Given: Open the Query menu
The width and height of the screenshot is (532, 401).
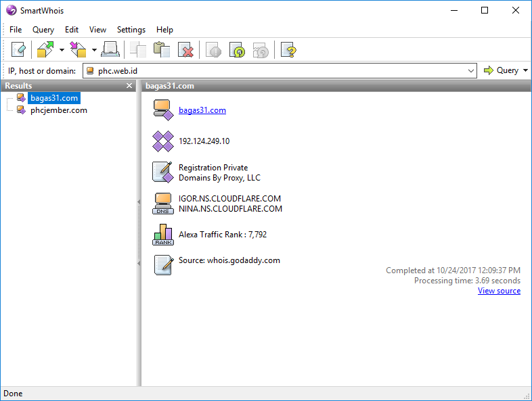Looking at the screenshot, I should tap(43, 30).
